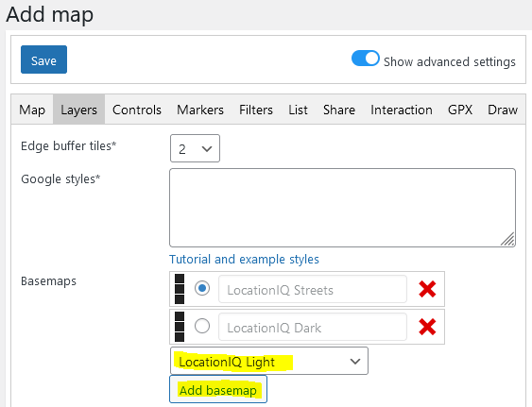Open the LocationIQ Light basemap dropdown
The image size is (532, 407).
[x=269, y=361]
